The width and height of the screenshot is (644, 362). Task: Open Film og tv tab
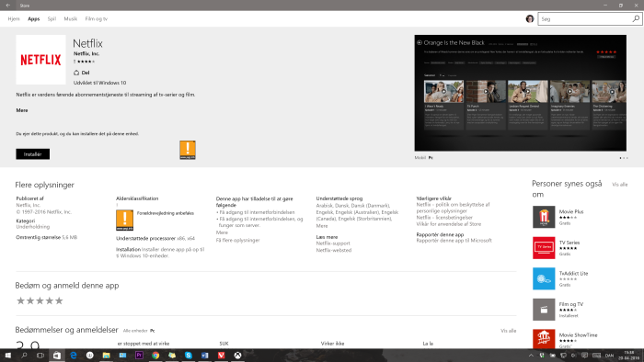tap(96, 19)
